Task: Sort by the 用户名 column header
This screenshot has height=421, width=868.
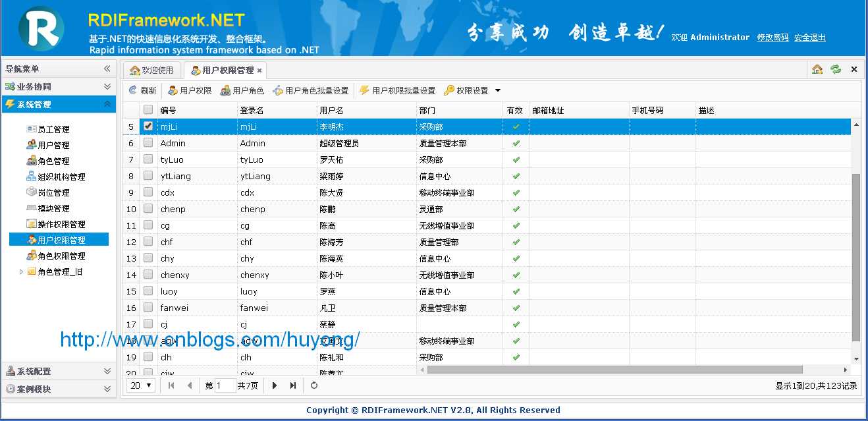Action: 366,110
